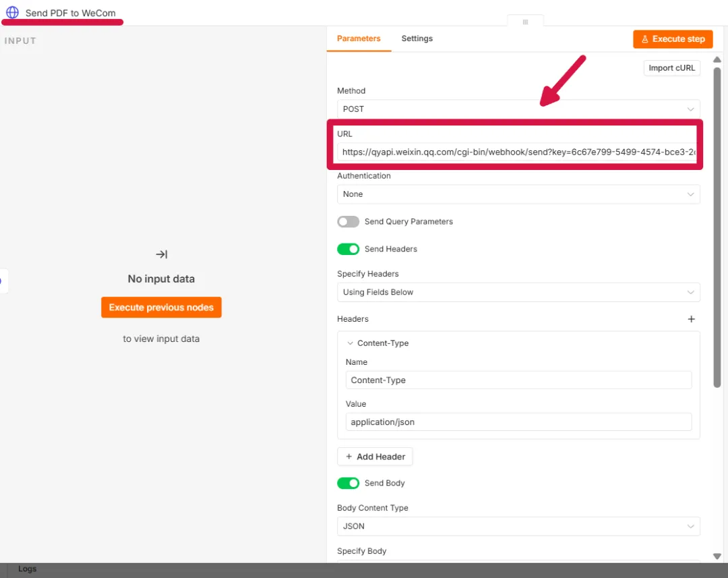This screenshot has height=578, width=728.
Task: Click the drag handle above the panel
Action: [525, 22]
